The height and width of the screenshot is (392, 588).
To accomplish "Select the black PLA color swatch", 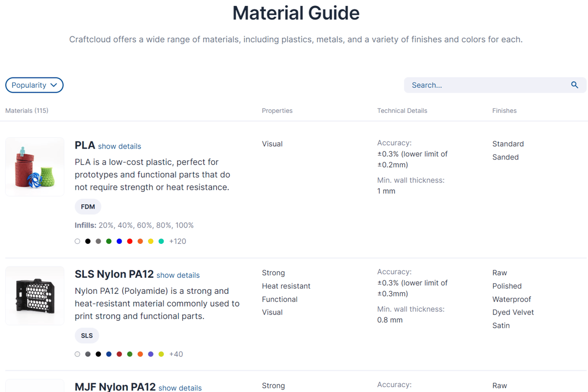I will click(88, 241).
